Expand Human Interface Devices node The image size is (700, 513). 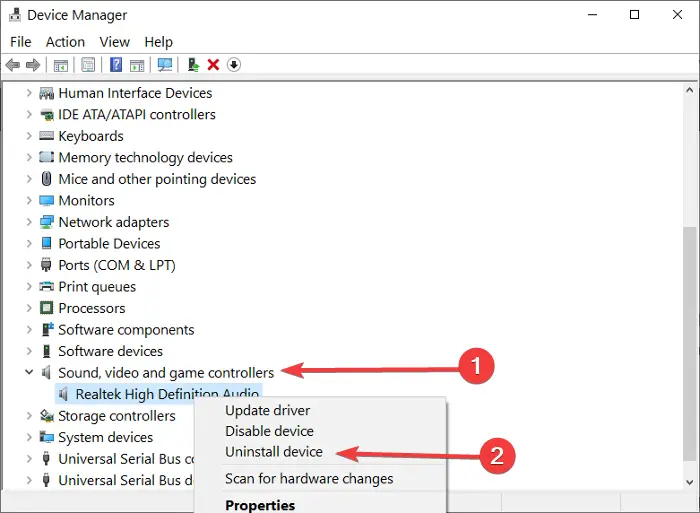(x=29, y=93)
